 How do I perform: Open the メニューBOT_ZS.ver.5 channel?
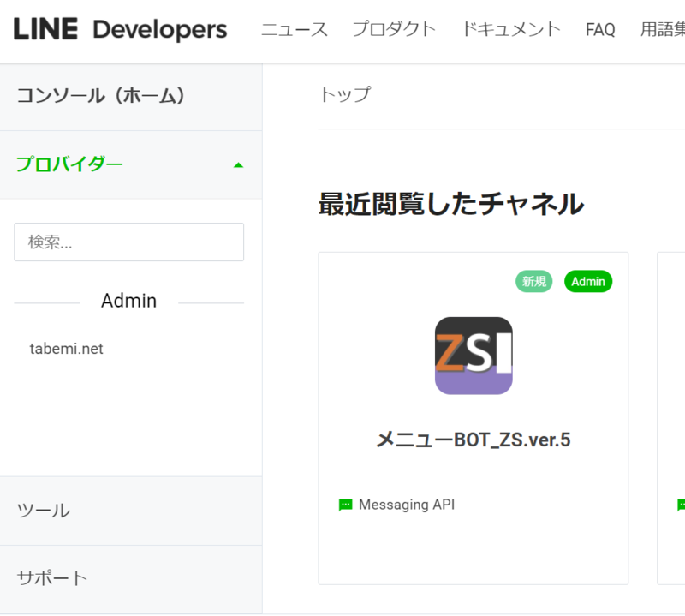[x=474, y=440]
